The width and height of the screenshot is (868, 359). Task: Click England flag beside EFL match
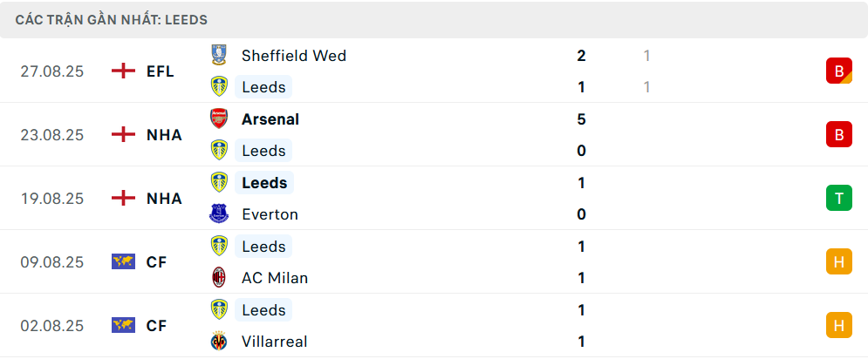tap(124, 71)
